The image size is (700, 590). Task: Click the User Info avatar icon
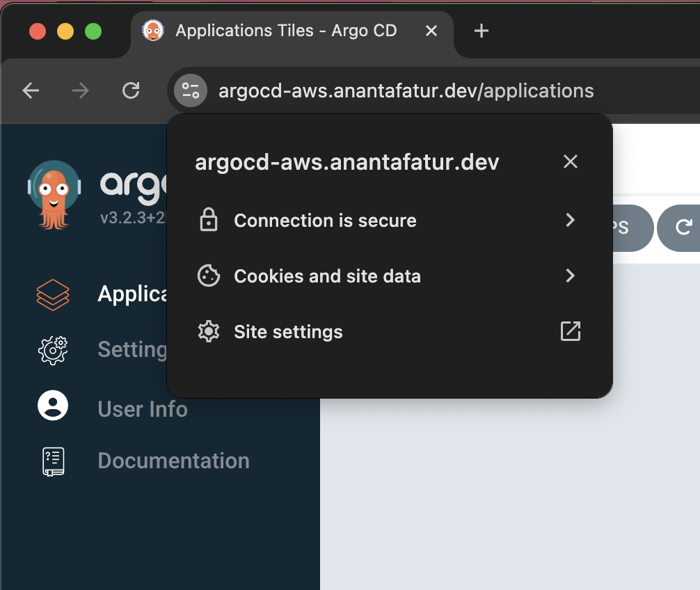53,406
